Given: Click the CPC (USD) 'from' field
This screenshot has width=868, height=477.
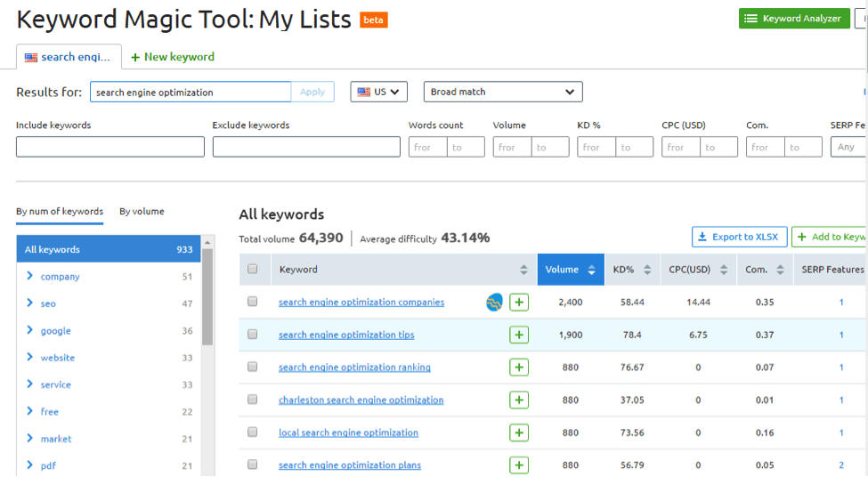Looking at the screenshot, I should (681, 147).
